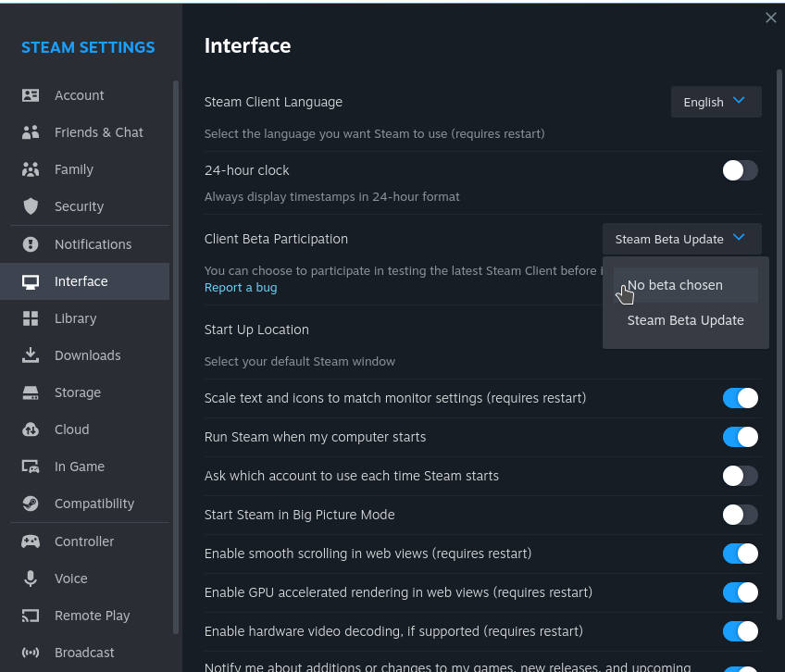Screen dimensions: 785x672
Task: Open the Steam Client Language English dropdown
Action: [716, 102]
